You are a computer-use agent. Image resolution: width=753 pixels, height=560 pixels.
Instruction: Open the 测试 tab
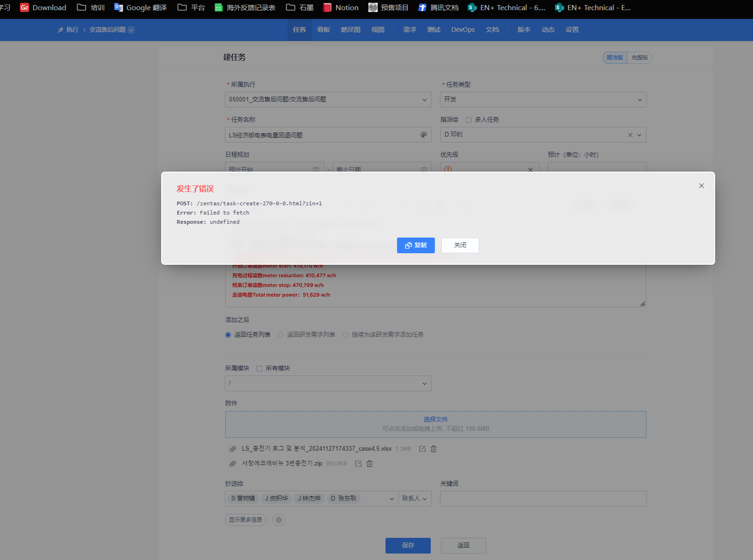(434, 30)
